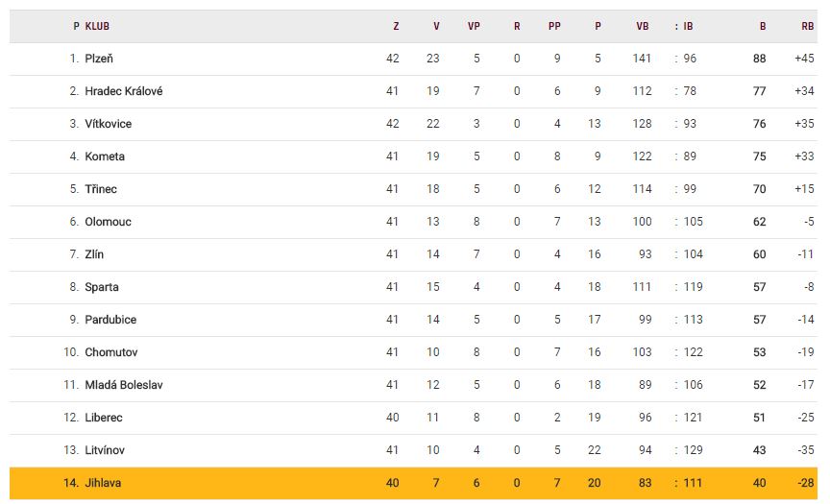Image resolution: width=830 pixels, height=504 pixels.
Task: Select Pardubice in the table
Action: 110,320
